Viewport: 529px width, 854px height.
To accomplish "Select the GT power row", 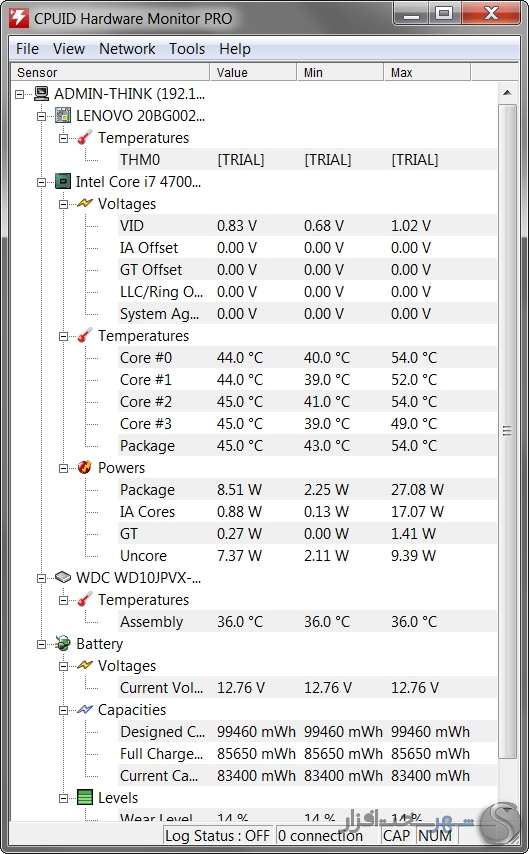I will (307, 534).
